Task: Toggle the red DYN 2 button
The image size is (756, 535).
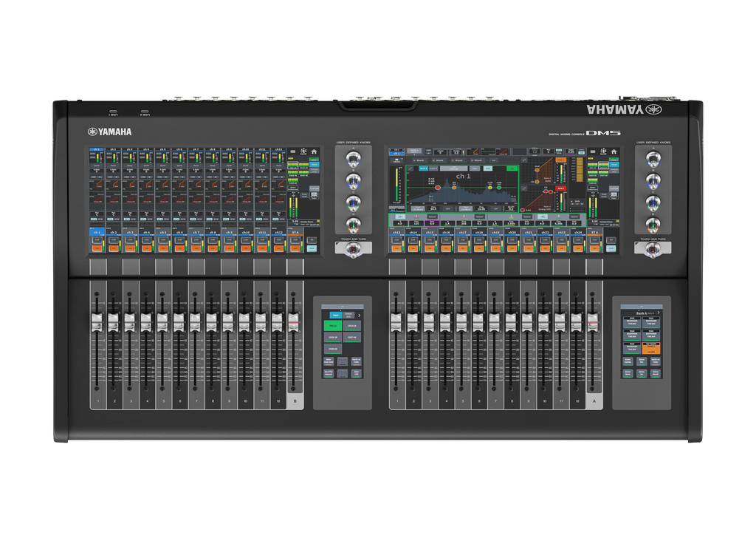Action: tap(561, 188)
